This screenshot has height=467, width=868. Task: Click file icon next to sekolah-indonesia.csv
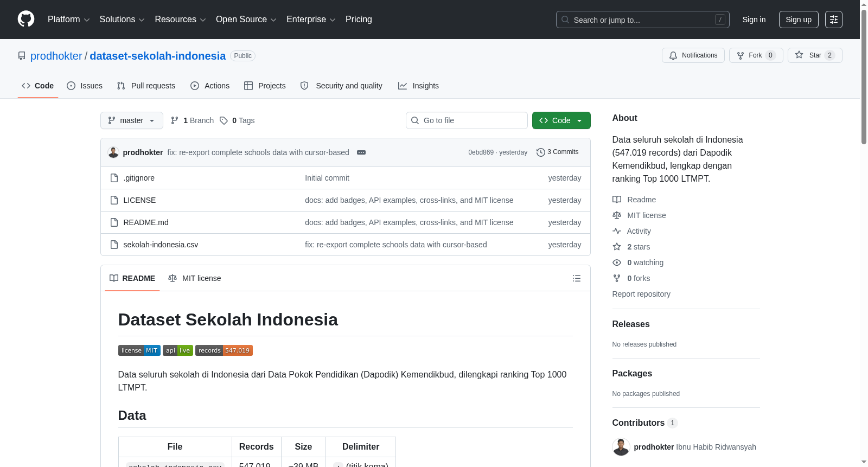click(114, 245)
